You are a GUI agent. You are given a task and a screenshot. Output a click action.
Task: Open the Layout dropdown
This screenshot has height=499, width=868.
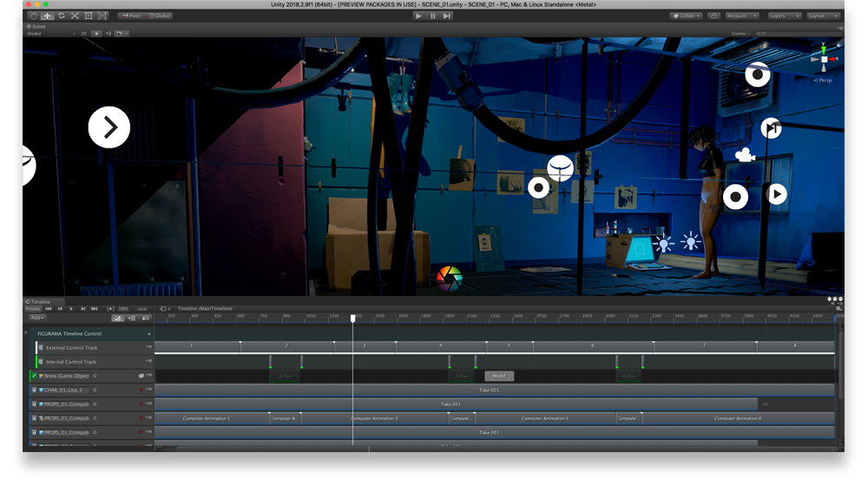coord(823,16)
